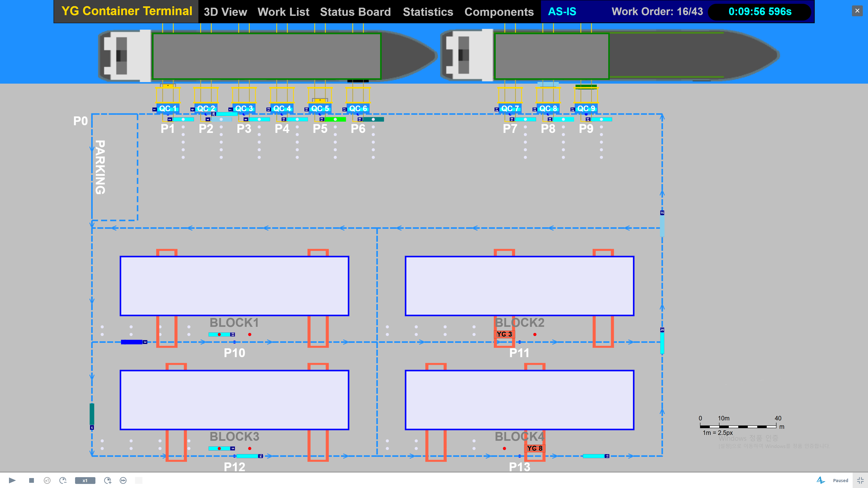Click the exit fullscreen icon
The image size is (868, 488).
[860, 481]
